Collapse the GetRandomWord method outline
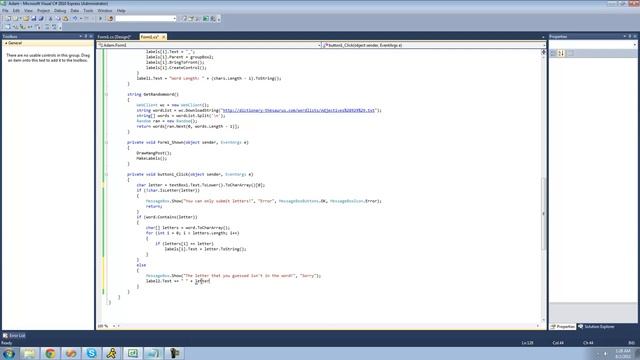 (x=107, y=94)
